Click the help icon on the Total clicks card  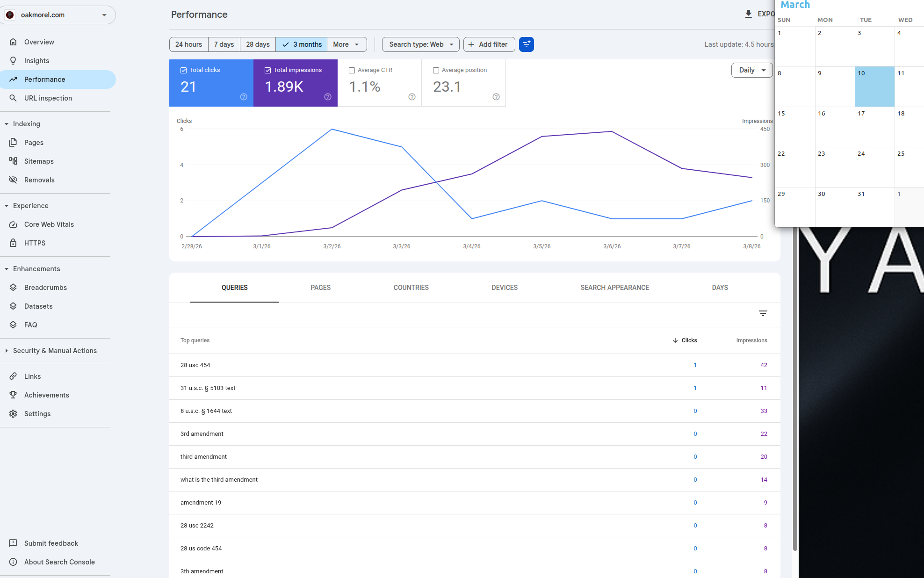[x=244, y=97]
